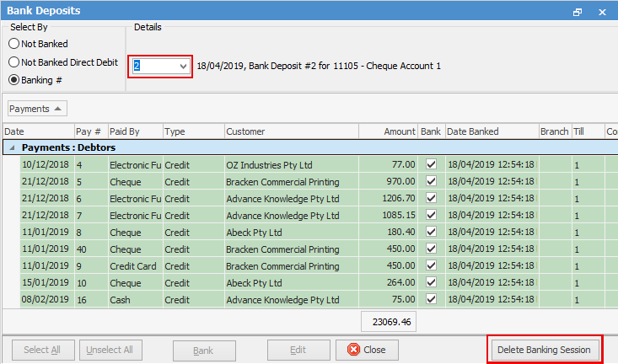Click the Unselect All button
The height and width of the screenshot is (364, 618).
(x=110, y=350)
